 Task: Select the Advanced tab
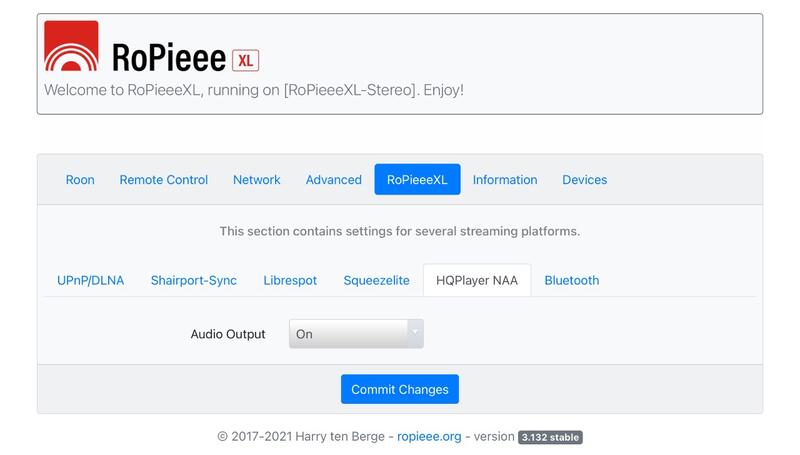click(x=334, y=180)
